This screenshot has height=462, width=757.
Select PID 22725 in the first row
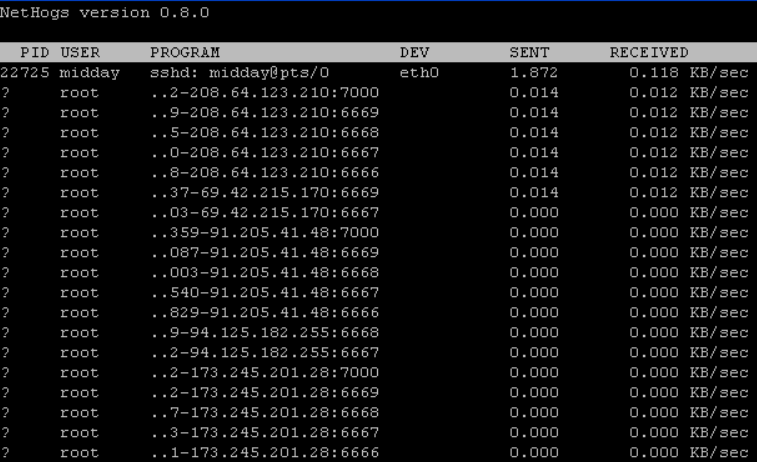click(x=25, y=72)
